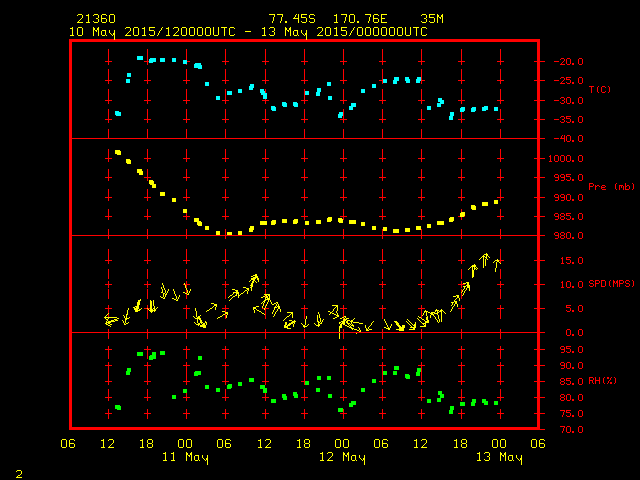This screenshot has height=480, width=640.
Task: Click the frame number 2 in corner
Action: (x=18, y=471)
